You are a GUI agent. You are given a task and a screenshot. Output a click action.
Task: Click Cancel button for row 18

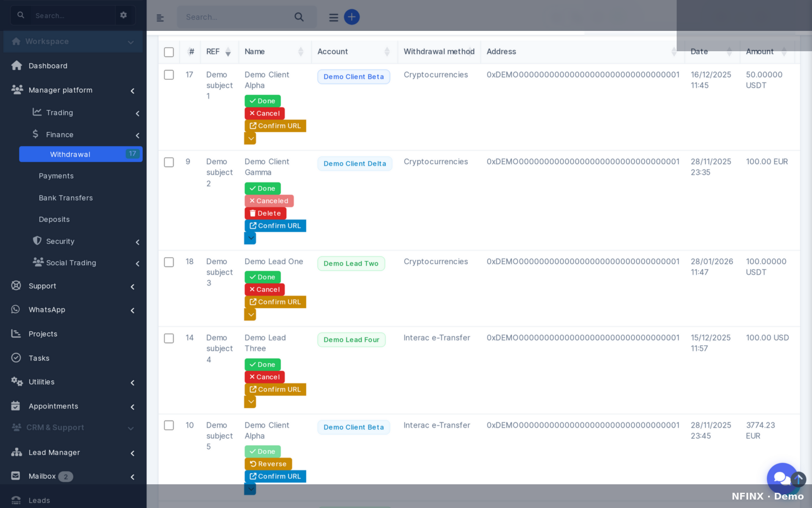(x=265, y=290)
